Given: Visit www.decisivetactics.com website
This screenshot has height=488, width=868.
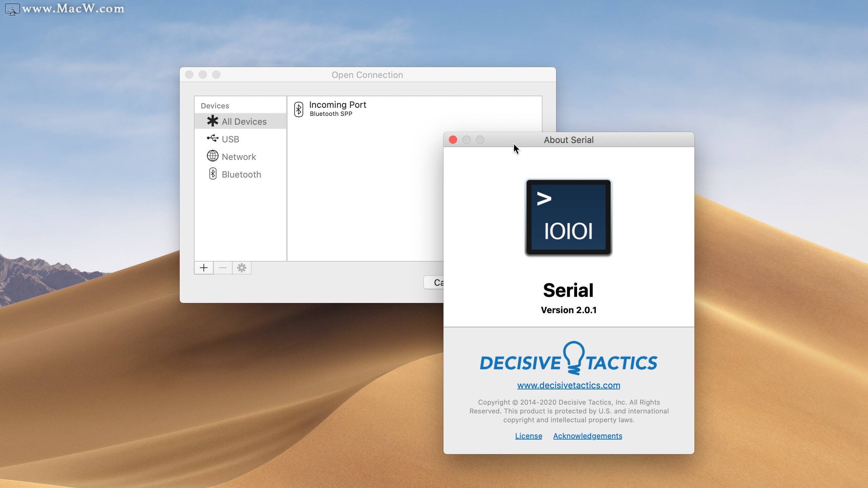Looking at the screenshot, I should [568, 385].
